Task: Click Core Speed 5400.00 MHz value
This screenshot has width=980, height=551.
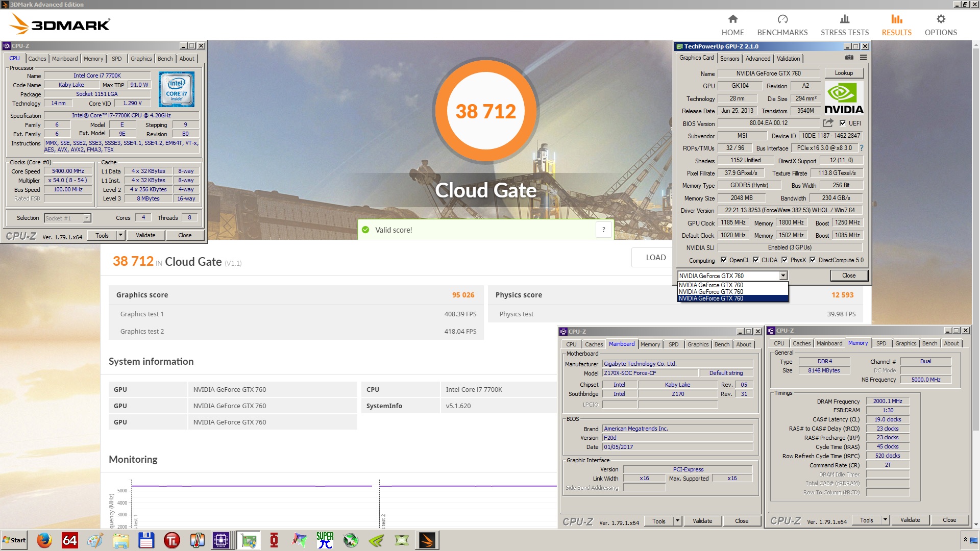Action: [68, 171]
